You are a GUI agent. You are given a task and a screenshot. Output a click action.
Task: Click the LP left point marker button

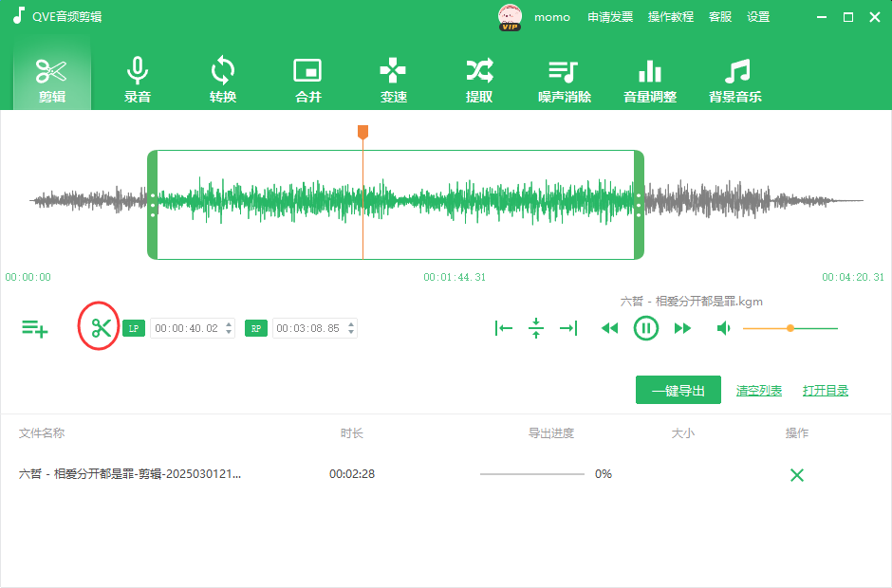coord(134,329)
